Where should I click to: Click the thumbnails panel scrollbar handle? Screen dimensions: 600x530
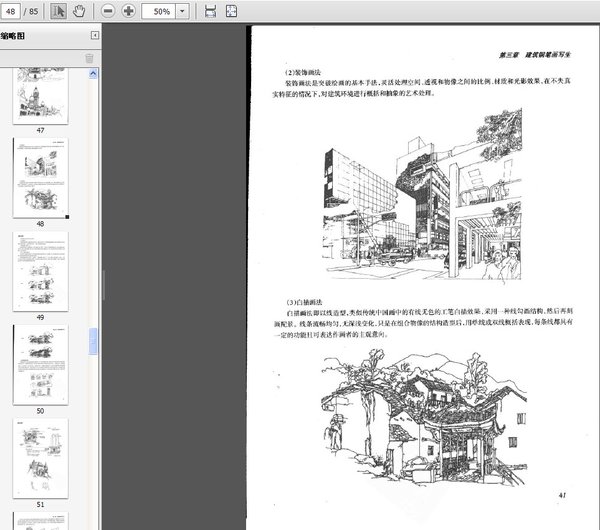[93, 341]
